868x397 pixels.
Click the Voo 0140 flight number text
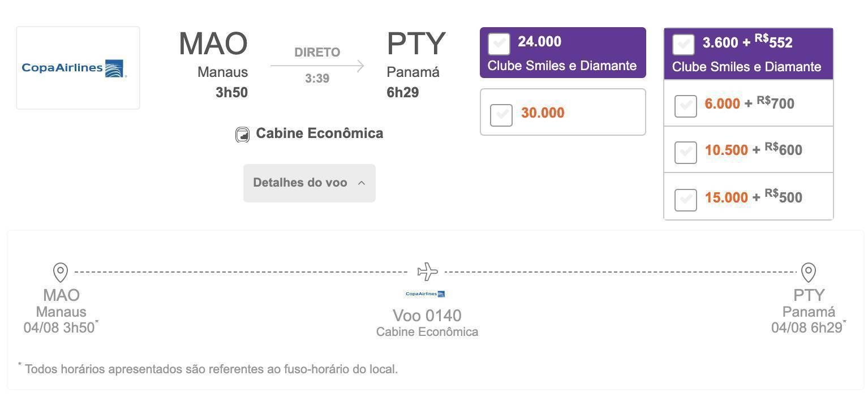coord(427,316)
